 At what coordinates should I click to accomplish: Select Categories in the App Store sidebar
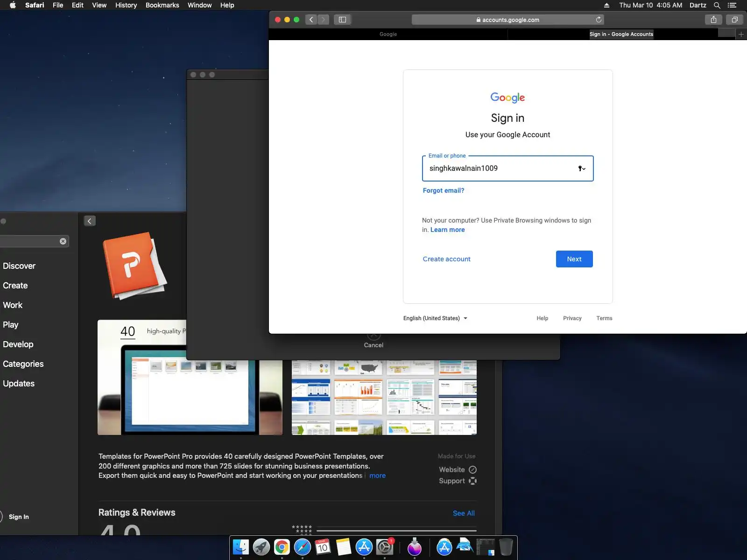coord(23,364)
